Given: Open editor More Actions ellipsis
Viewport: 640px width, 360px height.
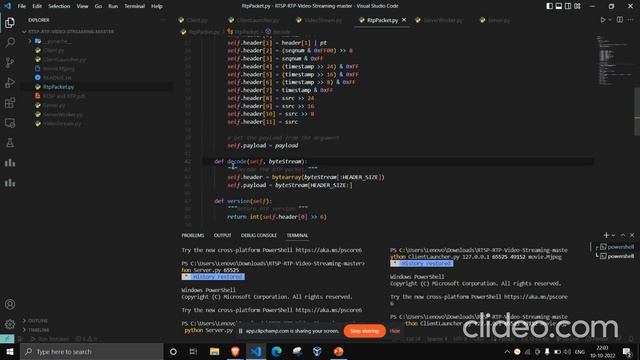Looking at the screenshot, I should point(630,20).
